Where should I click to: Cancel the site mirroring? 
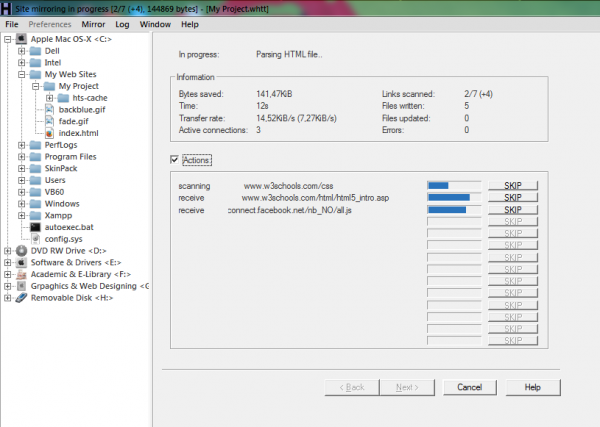click(x=470, y=387)
